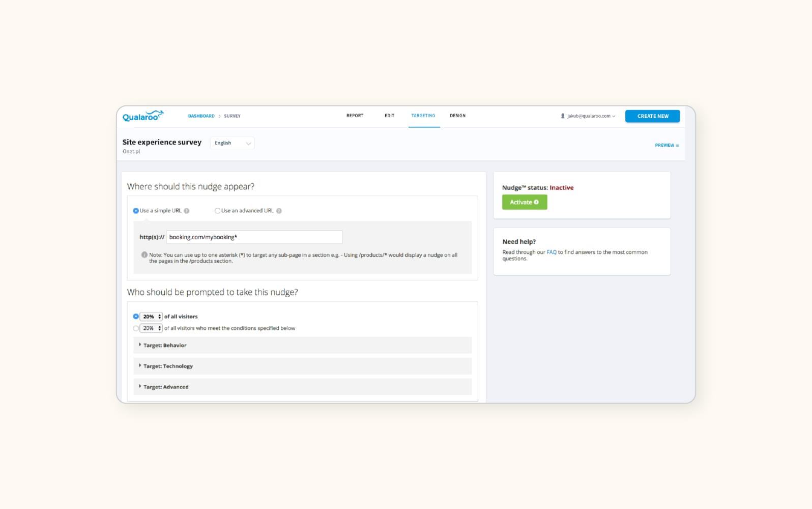Click the Need help? heading
This screenshot has width=812, height=509.
(519, 242)
